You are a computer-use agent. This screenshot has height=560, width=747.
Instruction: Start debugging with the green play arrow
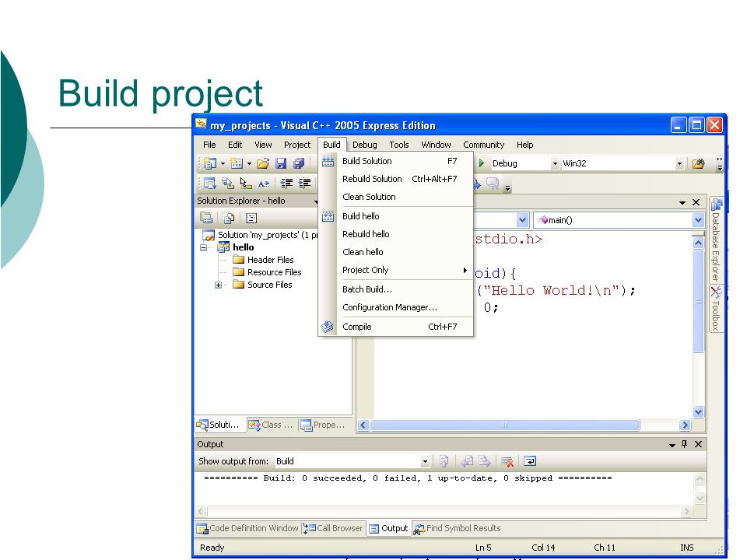coord(482,163)
